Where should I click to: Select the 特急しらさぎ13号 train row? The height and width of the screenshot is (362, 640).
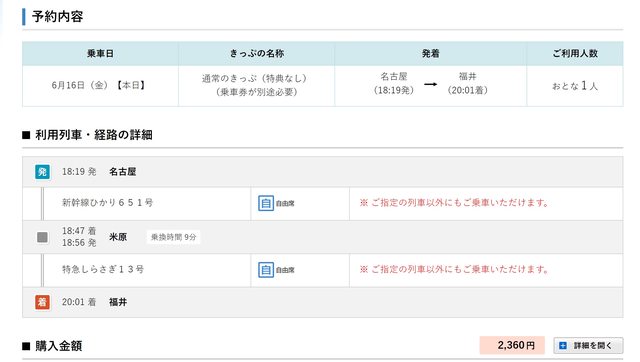click(x=323, y=270)
